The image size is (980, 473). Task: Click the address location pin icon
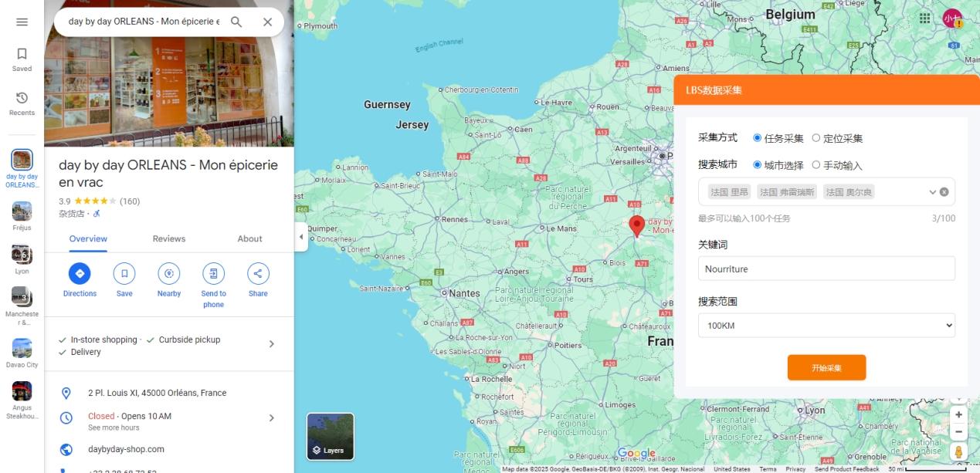point(66,393)
